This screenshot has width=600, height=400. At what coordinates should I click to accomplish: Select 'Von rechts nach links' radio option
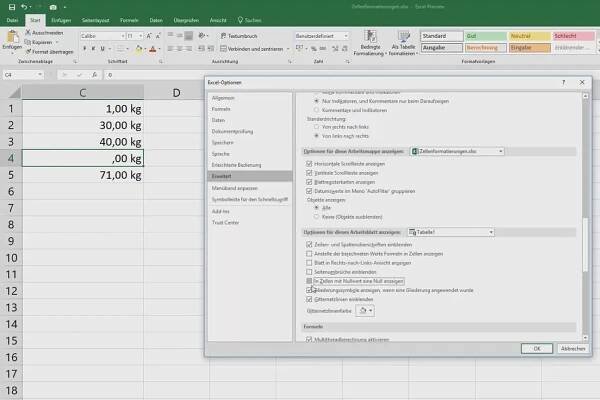pos(316,127)
